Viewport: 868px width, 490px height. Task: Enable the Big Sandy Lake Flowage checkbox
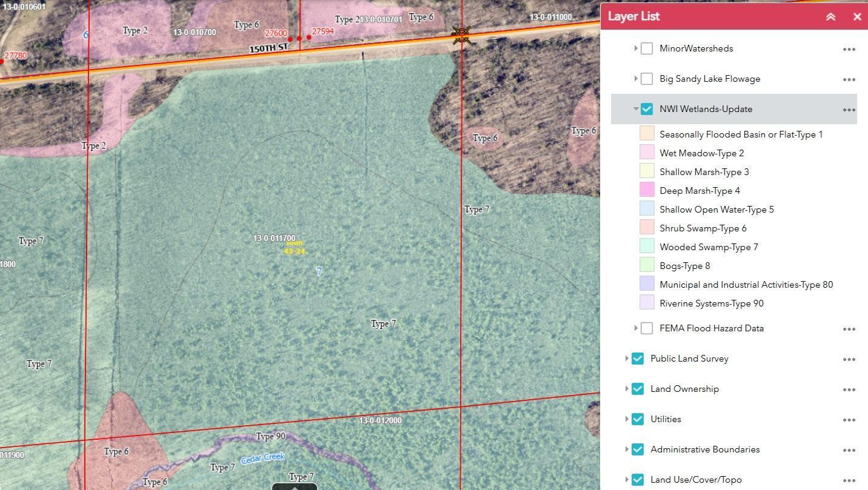[x=647, y=79]
